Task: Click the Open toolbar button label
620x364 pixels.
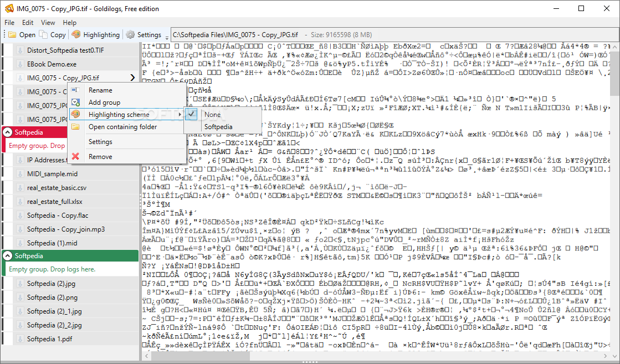Action: [27, 35]
